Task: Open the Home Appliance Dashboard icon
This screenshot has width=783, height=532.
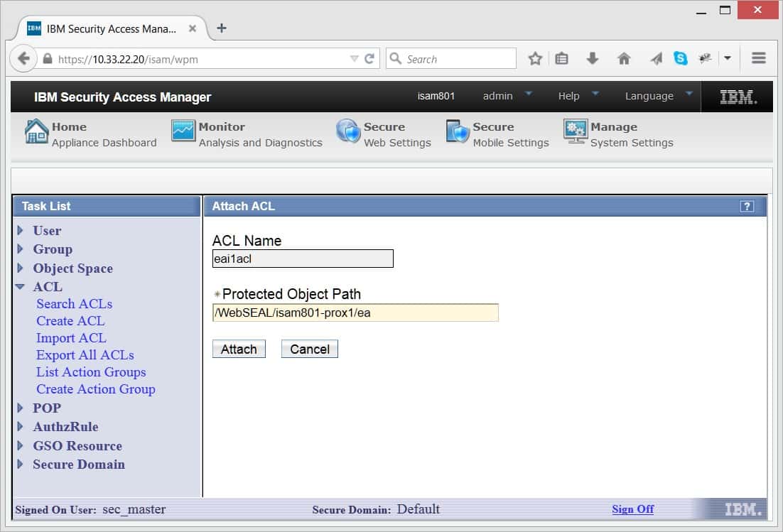Action: pos(36,132)
